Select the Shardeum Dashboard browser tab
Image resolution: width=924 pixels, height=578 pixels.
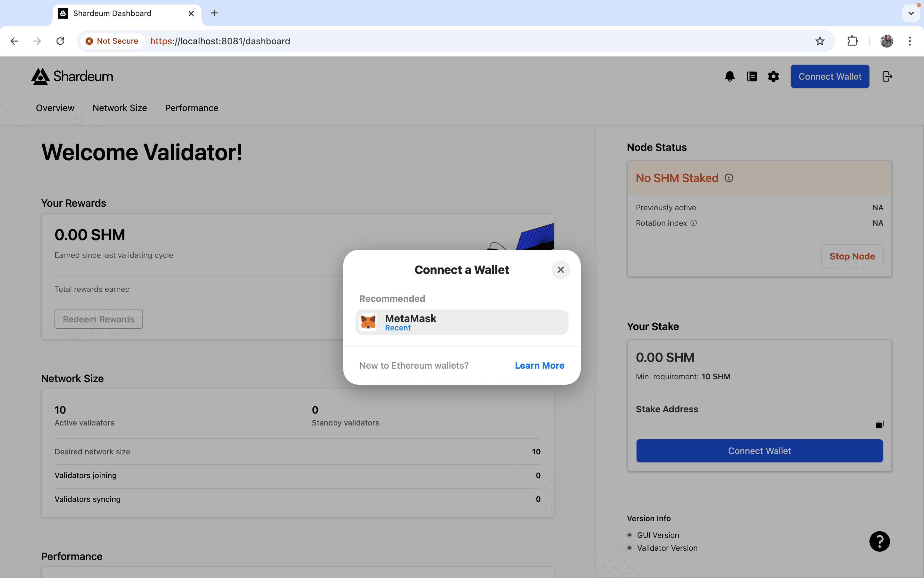click(x=127, y=13)
